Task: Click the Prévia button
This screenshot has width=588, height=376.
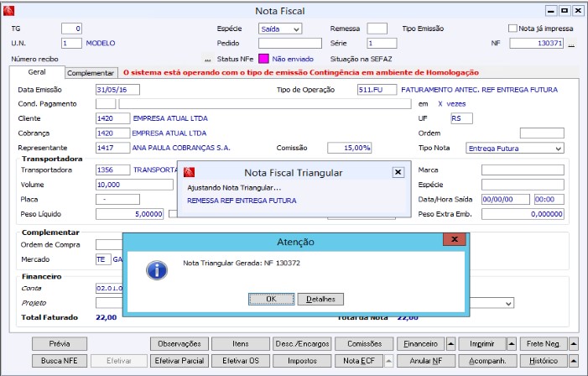Action: click(x=60, y=344)
